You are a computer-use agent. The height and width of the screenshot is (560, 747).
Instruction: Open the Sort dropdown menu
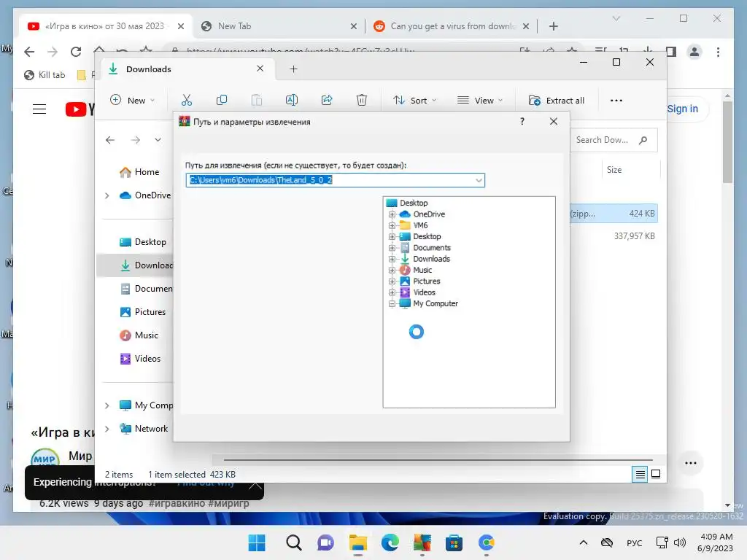pyautogui.click(x=414, y=101)
